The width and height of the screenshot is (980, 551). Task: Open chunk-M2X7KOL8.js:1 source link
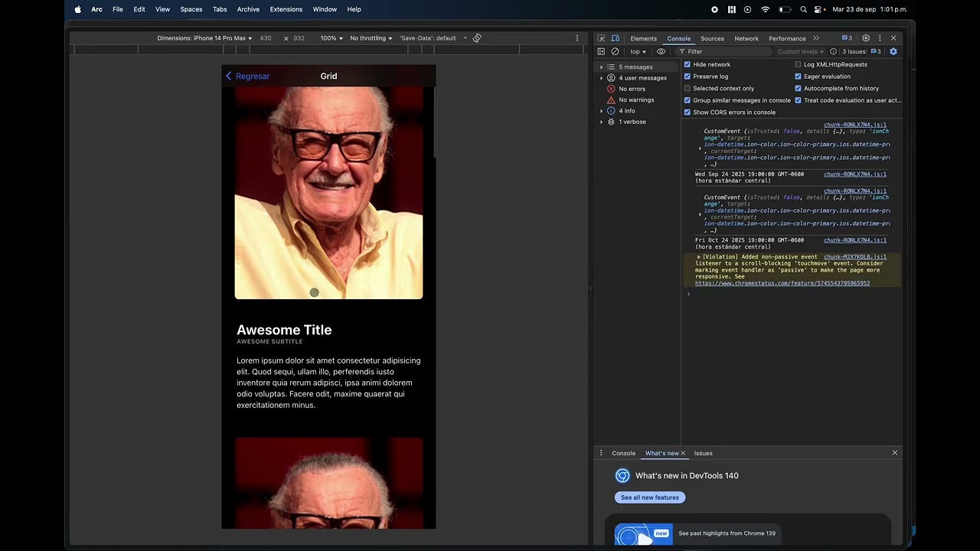point(855,257)
